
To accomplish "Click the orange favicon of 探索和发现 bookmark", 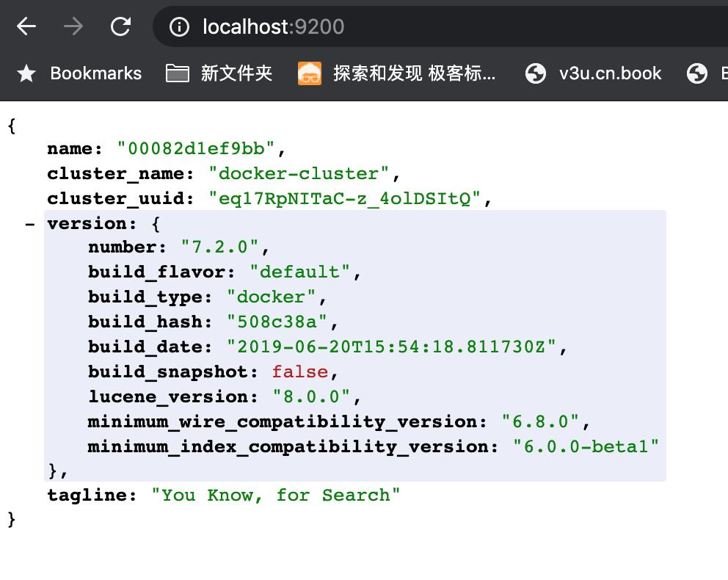I will [310, 73].
